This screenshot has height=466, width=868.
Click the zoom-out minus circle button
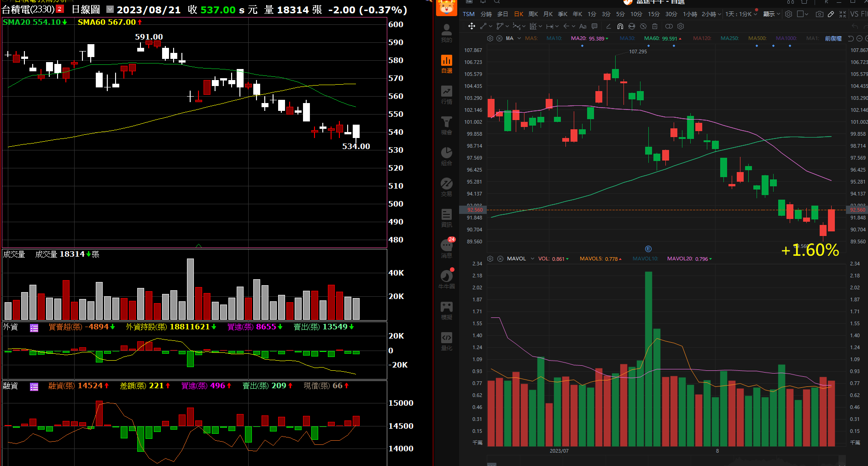coord(859,38)
